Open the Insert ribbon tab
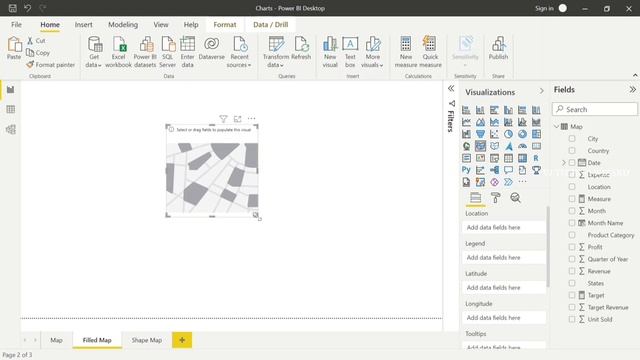The width and height of the screenshot is (640, 360). pyautogui.click(x=83, y=24)
